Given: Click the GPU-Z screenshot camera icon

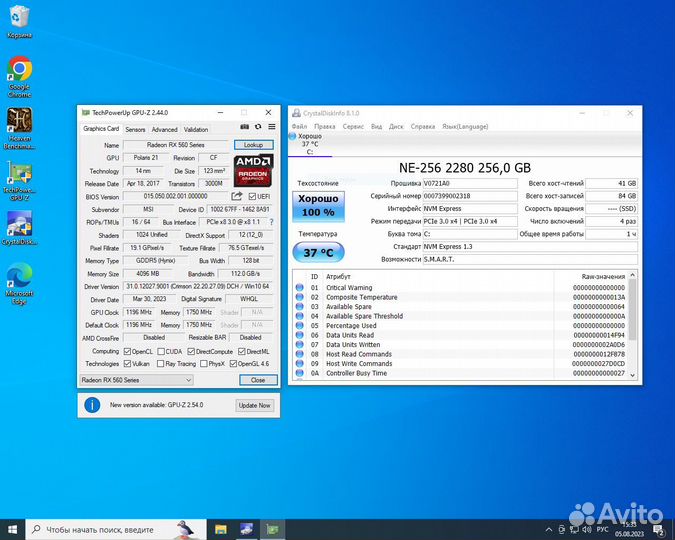Looking at the screenshot, I should tap(245, 127).
